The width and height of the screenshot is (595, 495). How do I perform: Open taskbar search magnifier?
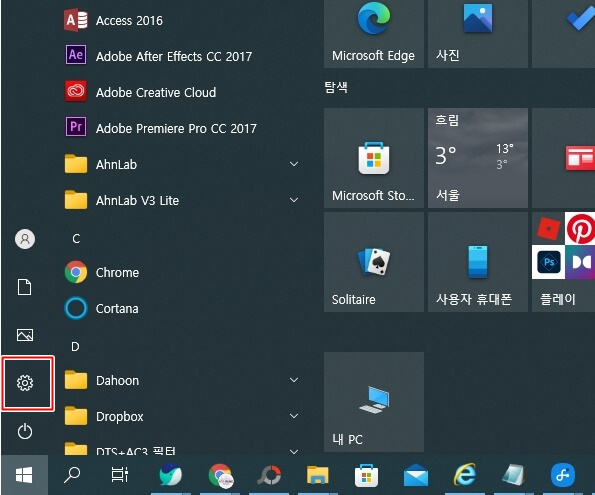[x=72, y=475]
